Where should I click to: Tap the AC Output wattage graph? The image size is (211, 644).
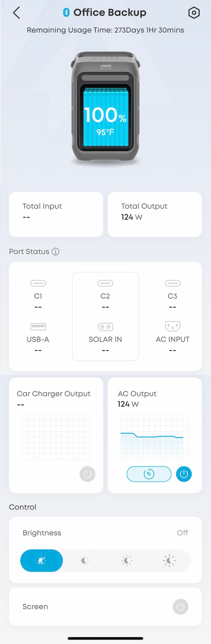[154, 437]
